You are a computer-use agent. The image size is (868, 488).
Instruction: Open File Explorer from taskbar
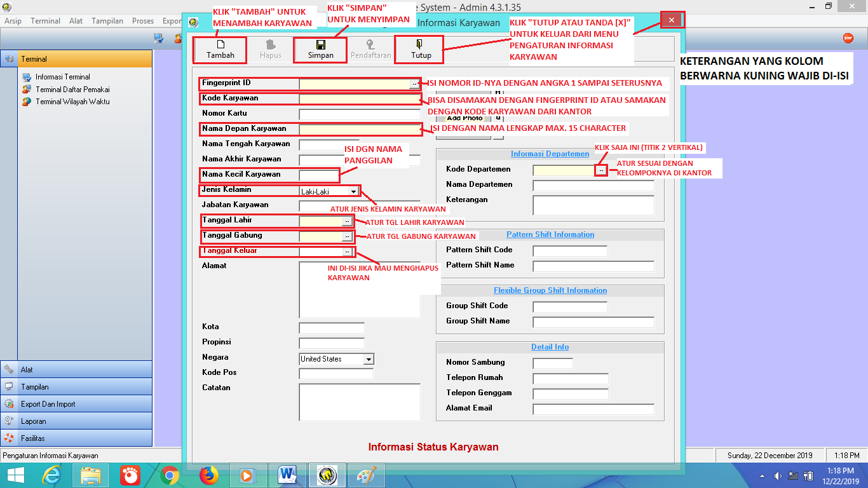pos(91,475)
